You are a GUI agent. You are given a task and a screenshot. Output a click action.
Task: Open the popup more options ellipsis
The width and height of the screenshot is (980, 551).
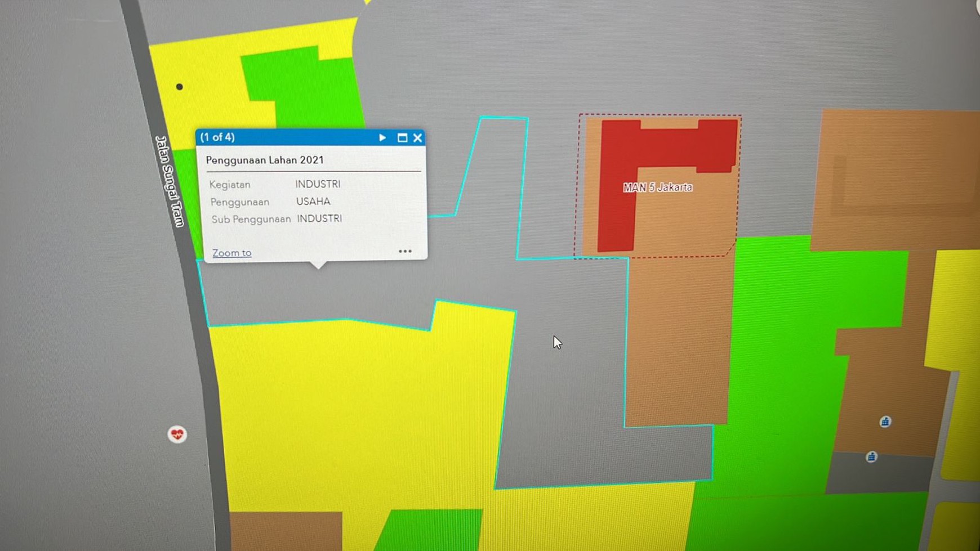[x=405, y=251]
